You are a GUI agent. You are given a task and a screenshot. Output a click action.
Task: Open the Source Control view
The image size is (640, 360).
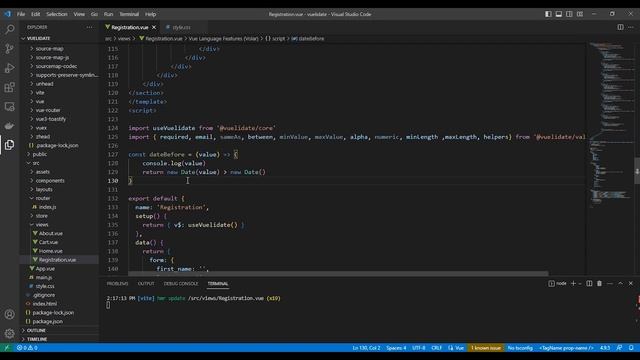tap(9, 49)
